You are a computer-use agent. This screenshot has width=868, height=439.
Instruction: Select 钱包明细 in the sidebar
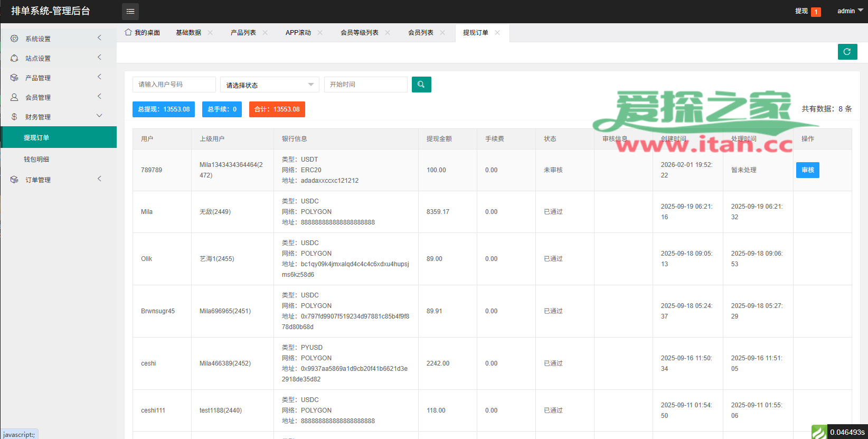[x=36, y=159]
